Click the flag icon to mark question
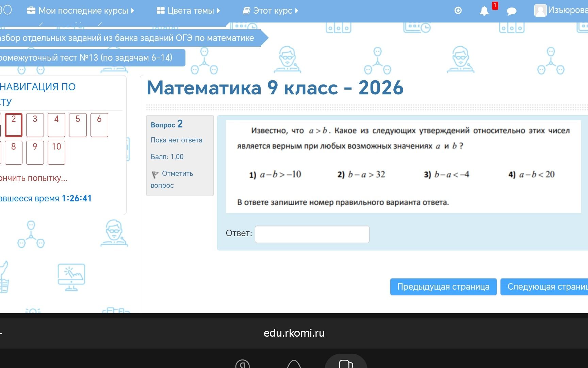 tap(155, 174)
